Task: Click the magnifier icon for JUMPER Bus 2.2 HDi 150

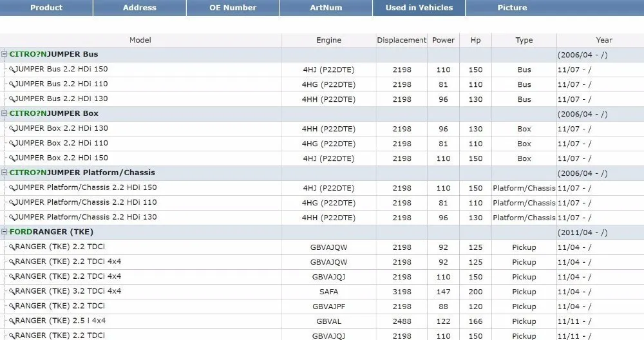Action: 12,70
